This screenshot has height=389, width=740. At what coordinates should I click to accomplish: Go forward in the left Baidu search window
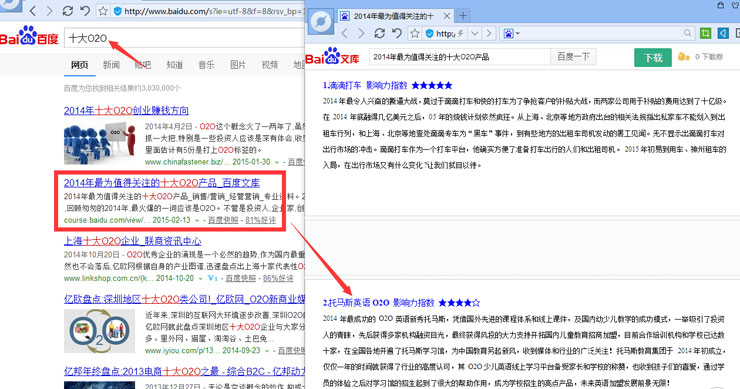50,11
